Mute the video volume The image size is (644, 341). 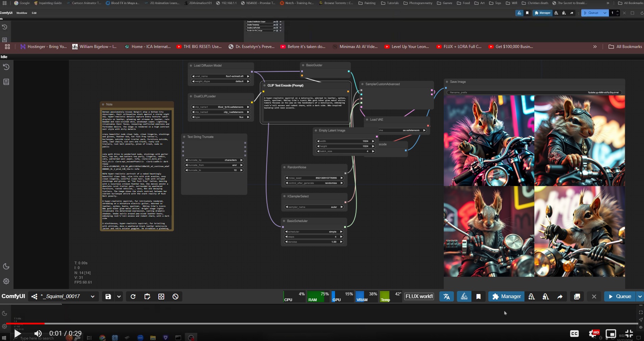coord(38,334)
